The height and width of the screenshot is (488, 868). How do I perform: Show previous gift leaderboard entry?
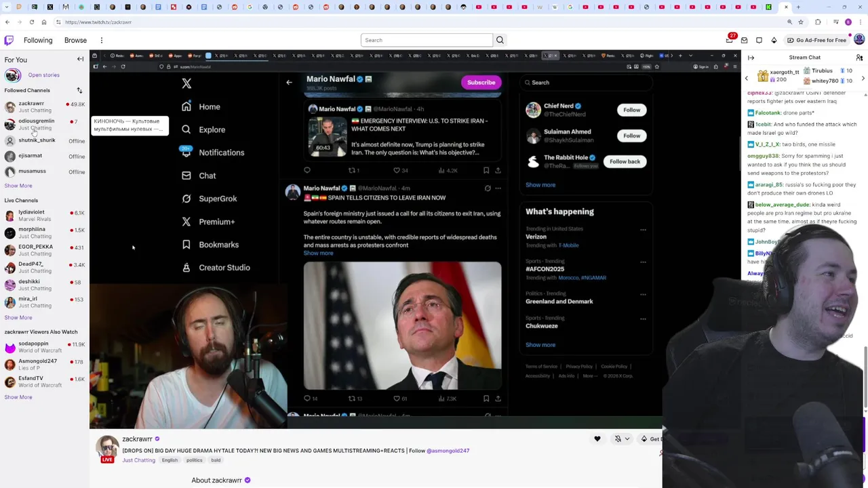(x=747, y=79)
